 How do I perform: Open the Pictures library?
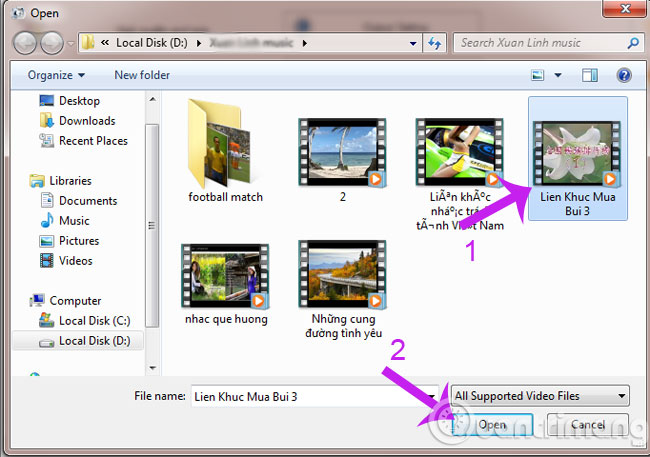click(79, 241)
